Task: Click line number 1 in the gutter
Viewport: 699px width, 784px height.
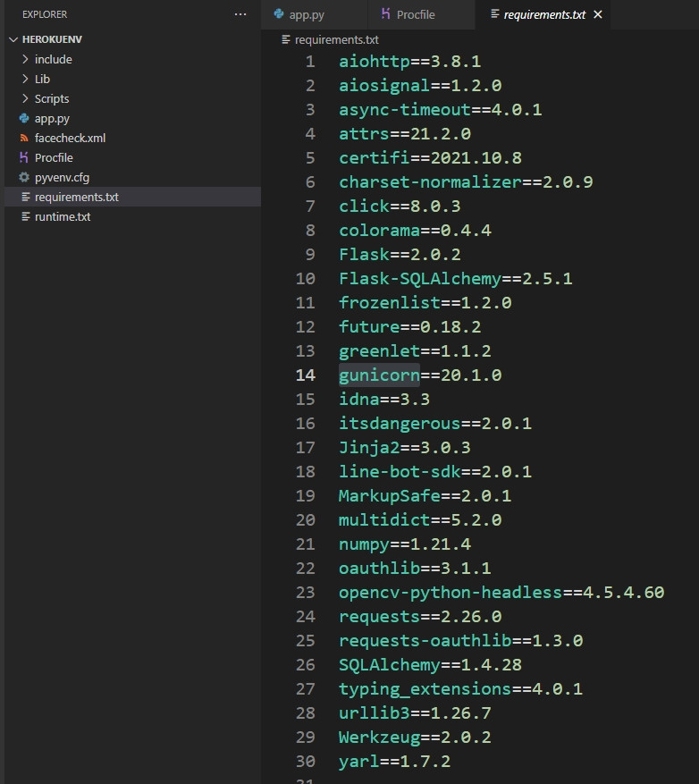Action: pos(310,62)
